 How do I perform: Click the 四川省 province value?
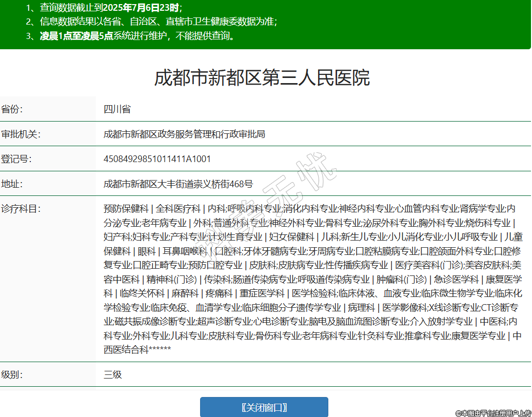tap(117, 109)
